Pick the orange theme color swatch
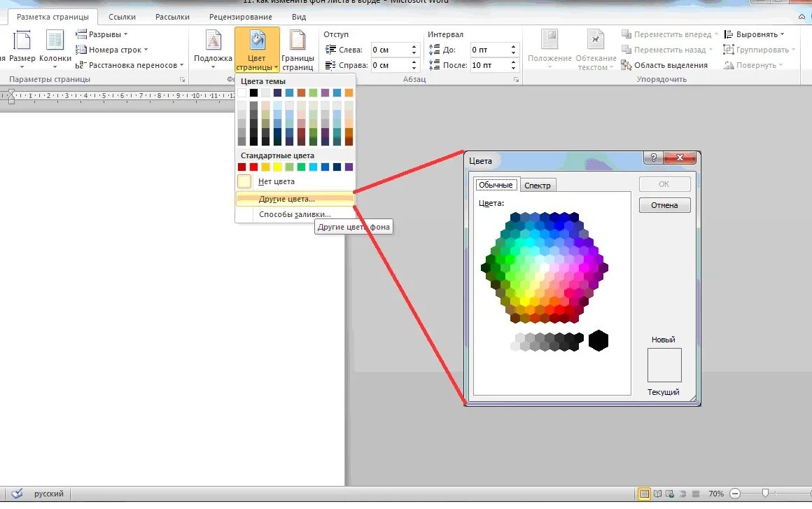This screenshot has height=509, width=812. click(x=349, y=92)
